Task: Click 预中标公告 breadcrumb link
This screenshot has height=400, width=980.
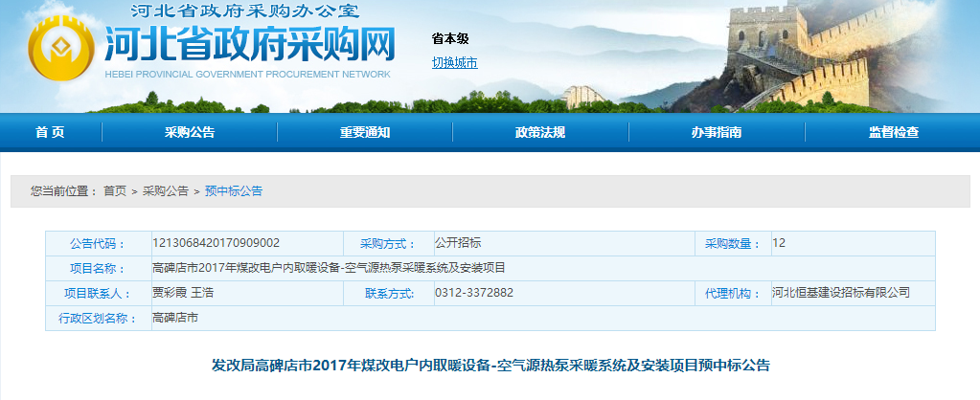Action: (234, 191)
